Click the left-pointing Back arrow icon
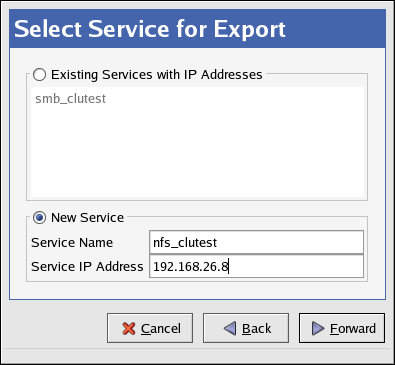395x365 pixels. (x=230, y=329)
